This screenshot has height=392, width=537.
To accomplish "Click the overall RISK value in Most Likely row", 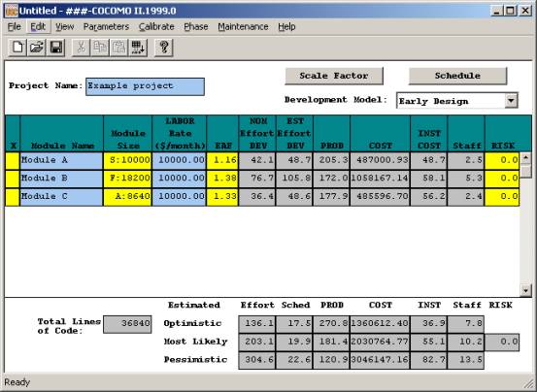I will pyautogui.click(x=502, y=343).
